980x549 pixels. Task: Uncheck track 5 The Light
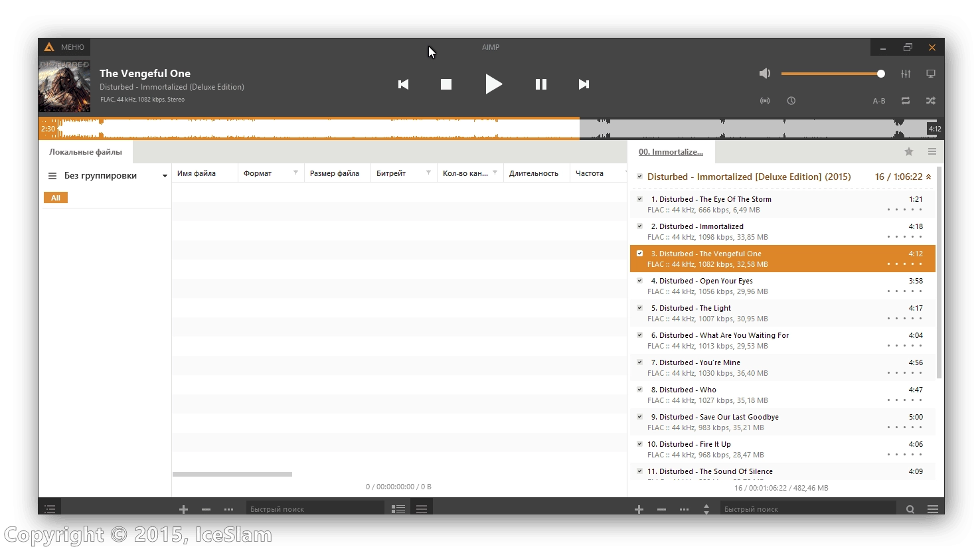tap(639, 308)
